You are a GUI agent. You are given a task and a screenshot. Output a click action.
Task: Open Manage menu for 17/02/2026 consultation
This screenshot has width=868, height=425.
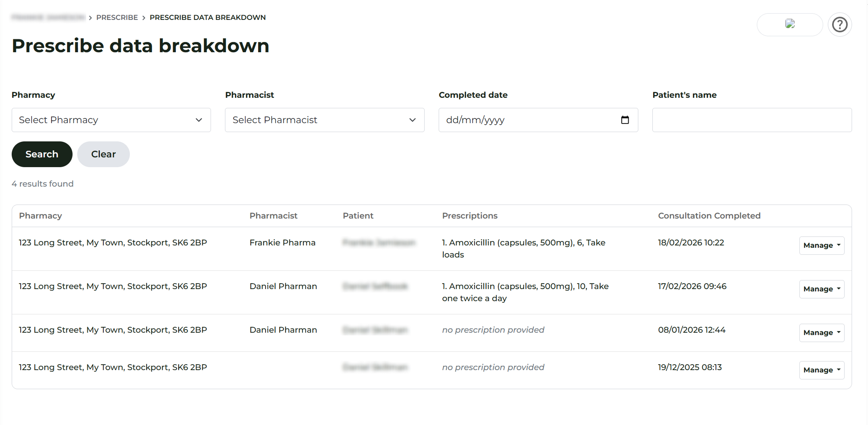(x=821, y=289)
